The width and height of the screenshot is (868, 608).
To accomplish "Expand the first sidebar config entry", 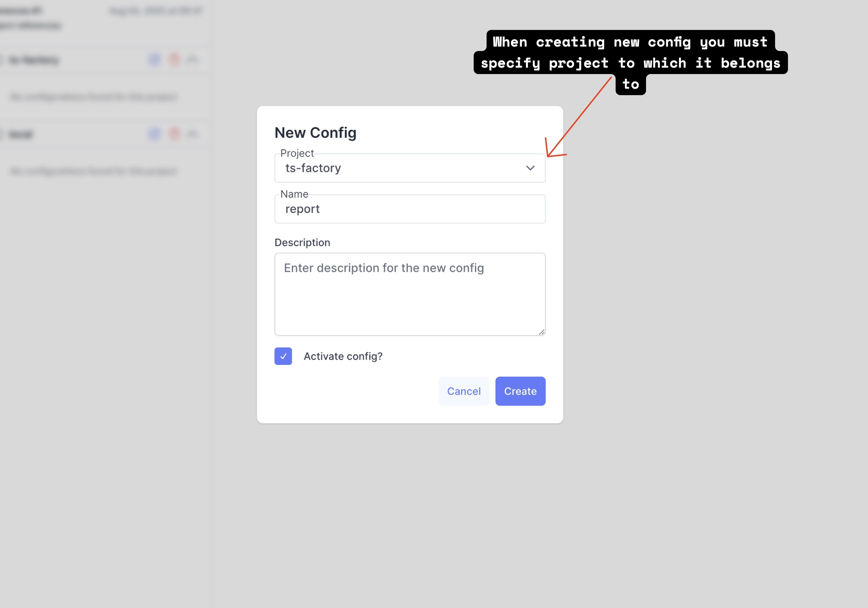I will tap(34, 59).
